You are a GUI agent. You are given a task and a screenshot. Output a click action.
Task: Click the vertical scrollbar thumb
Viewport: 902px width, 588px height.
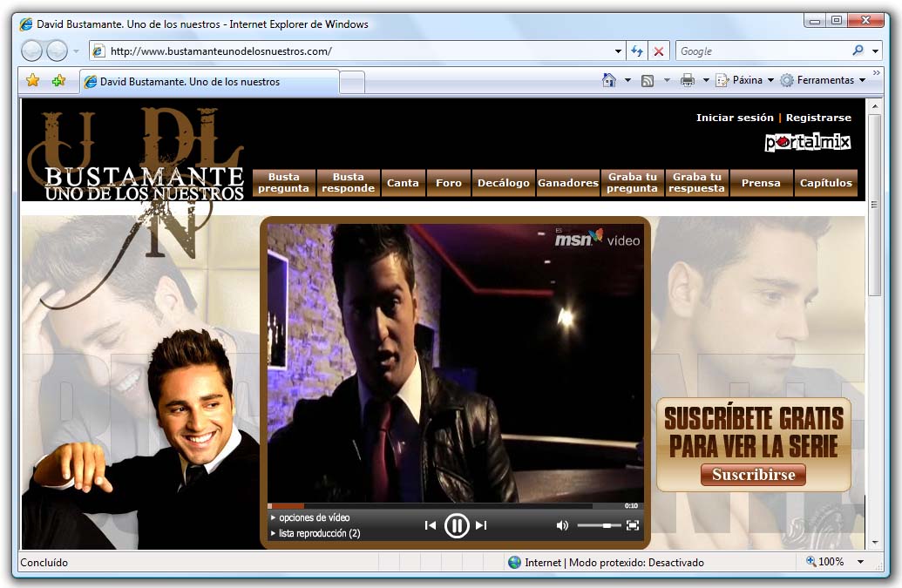[x=874, y=204]
